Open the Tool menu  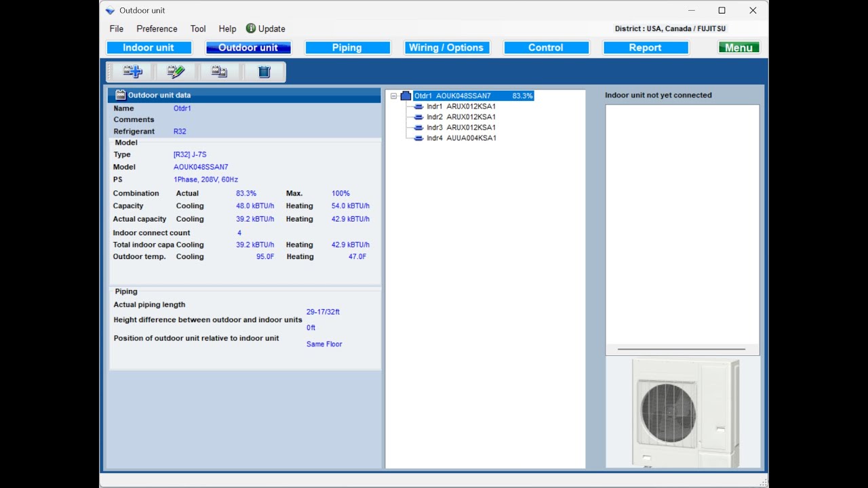(x=198, y=28)
